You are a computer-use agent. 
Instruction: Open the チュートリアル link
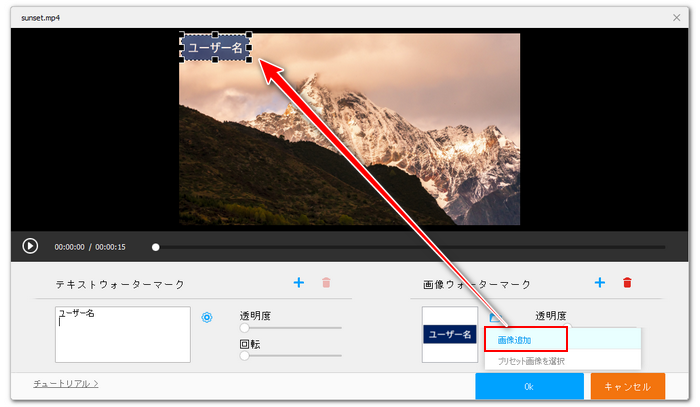[x=66, y=383]
